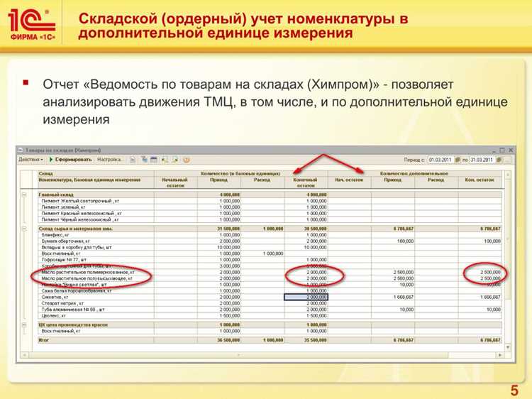Maximize the Товары на складах window
Viewport: 532px width, 399px height.
(x=502, y=150)
